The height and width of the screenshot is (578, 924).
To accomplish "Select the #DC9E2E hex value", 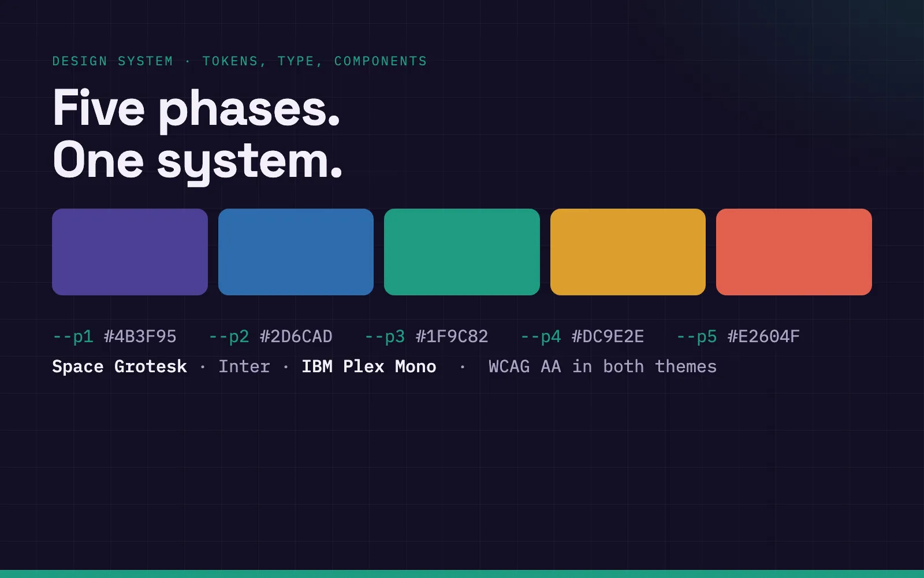I will (x=608, y=336).
